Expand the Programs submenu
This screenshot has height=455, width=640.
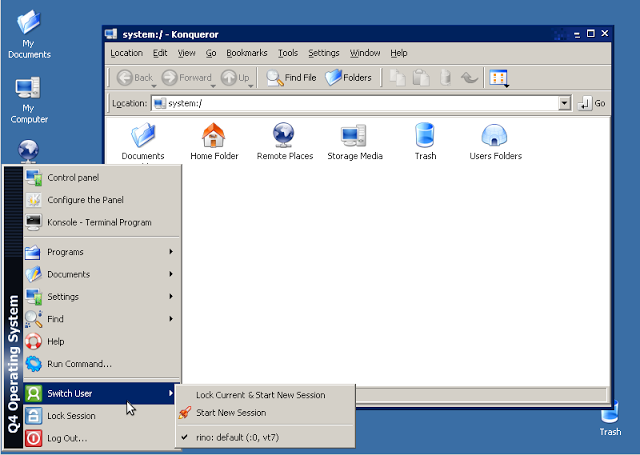[x=100, y=252]
